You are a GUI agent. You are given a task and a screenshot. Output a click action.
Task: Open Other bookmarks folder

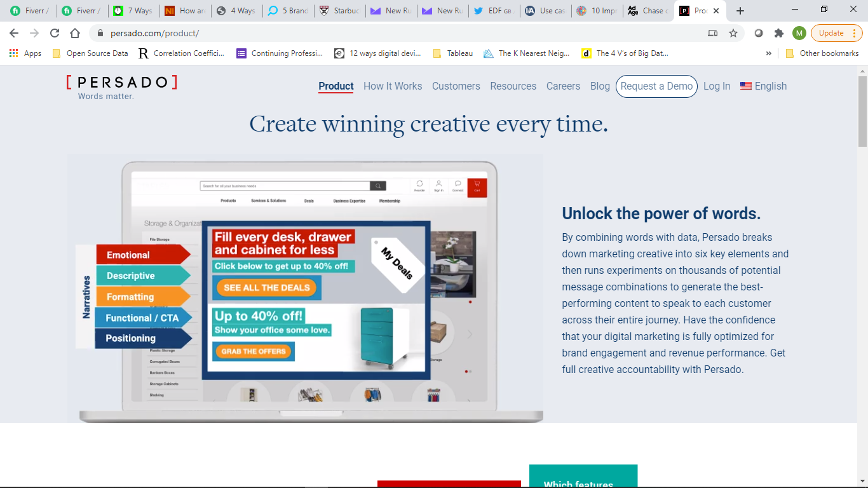pos(822,53)
